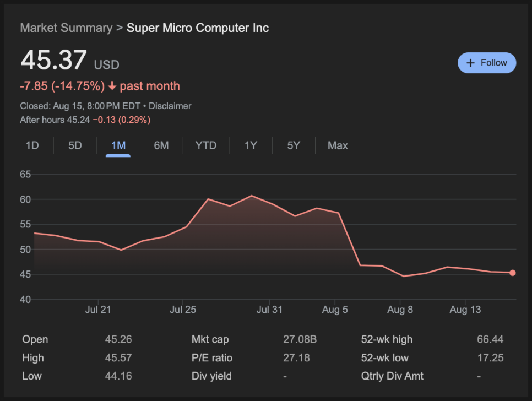Screen dimensions: 532x401
Task: Click the Super Micro Computer Inc title
Action: [x=198, y=28]
